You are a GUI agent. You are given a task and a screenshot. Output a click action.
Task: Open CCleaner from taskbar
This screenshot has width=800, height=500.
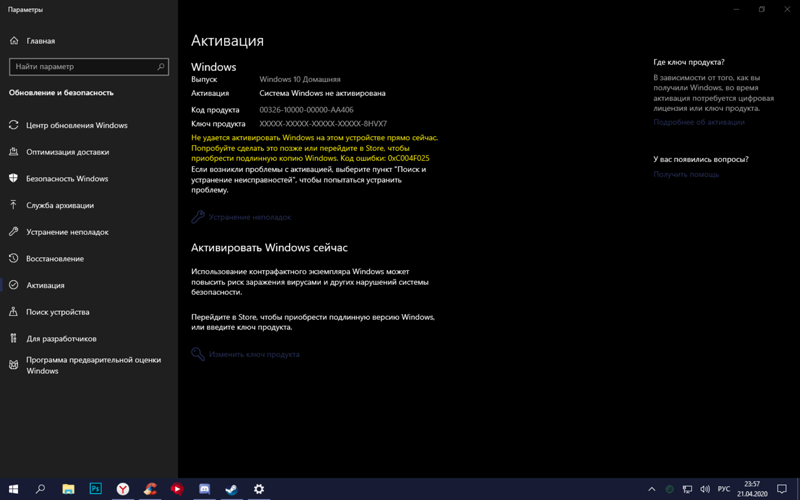click(x=150, y=489)
